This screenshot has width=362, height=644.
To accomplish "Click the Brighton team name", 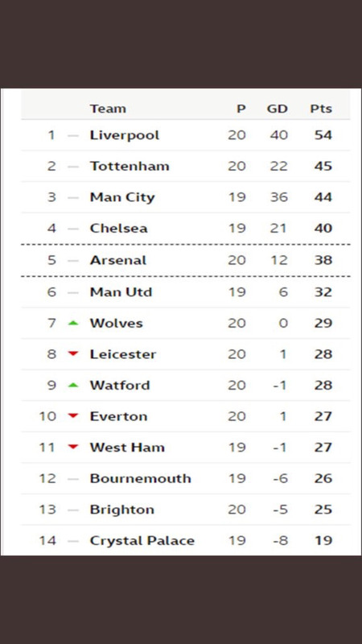I will click(x=122, y=510).
